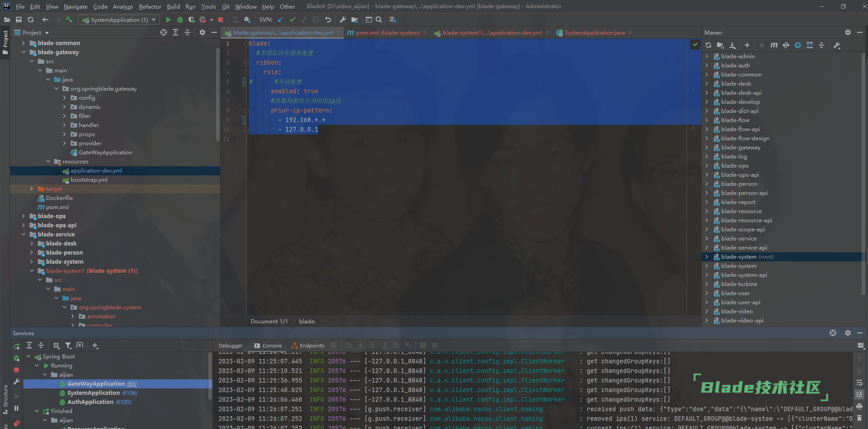The image size is (868, 429).
Task: Expand the blade-common module
Action: 23,43
